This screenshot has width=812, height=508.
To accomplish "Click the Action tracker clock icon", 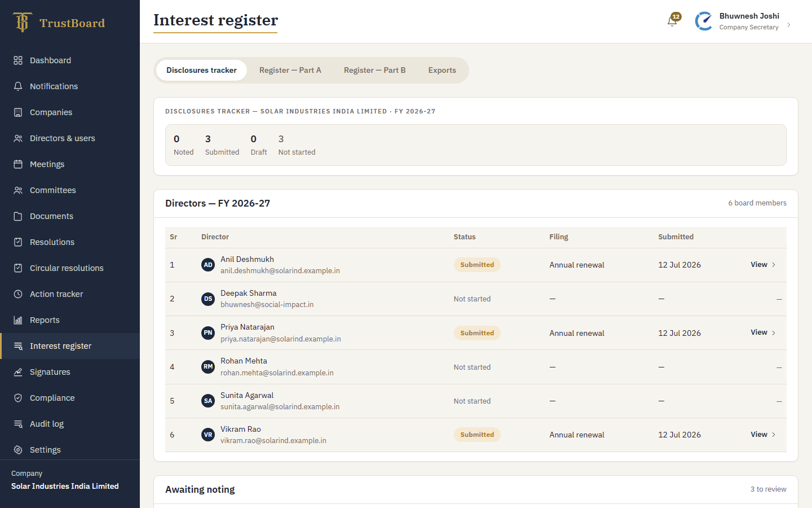I will point(18,294).
